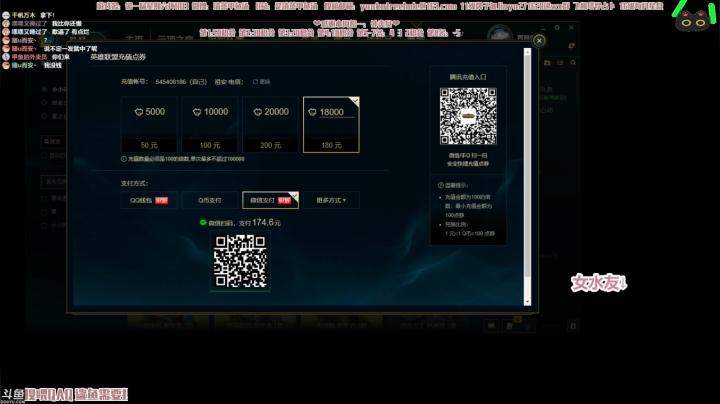Viewport: 720px width, 404px height.
Task: Click the chat message ending in 拿下!
Action: click(33, 15)
